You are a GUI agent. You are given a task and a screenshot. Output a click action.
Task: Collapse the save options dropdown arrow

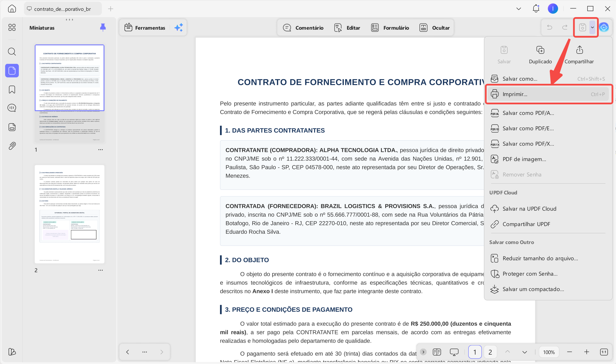coord(593,27)
